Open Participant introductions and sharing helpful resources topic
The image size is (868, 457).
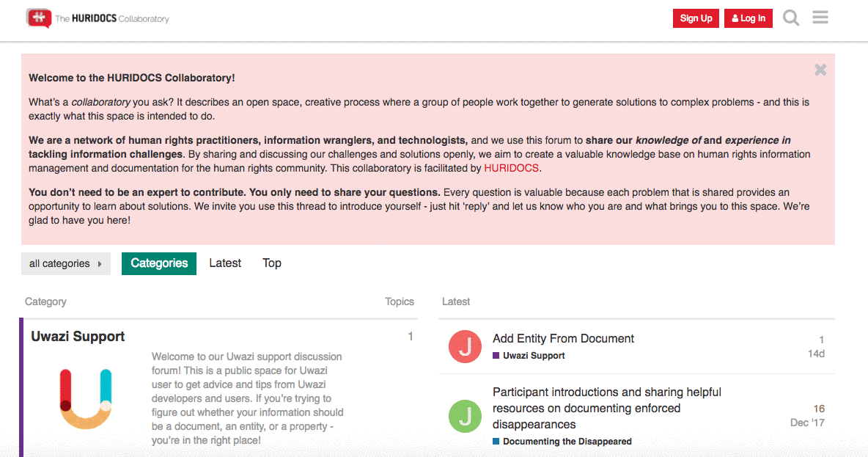pyautogui.click(x=607, y=409)
